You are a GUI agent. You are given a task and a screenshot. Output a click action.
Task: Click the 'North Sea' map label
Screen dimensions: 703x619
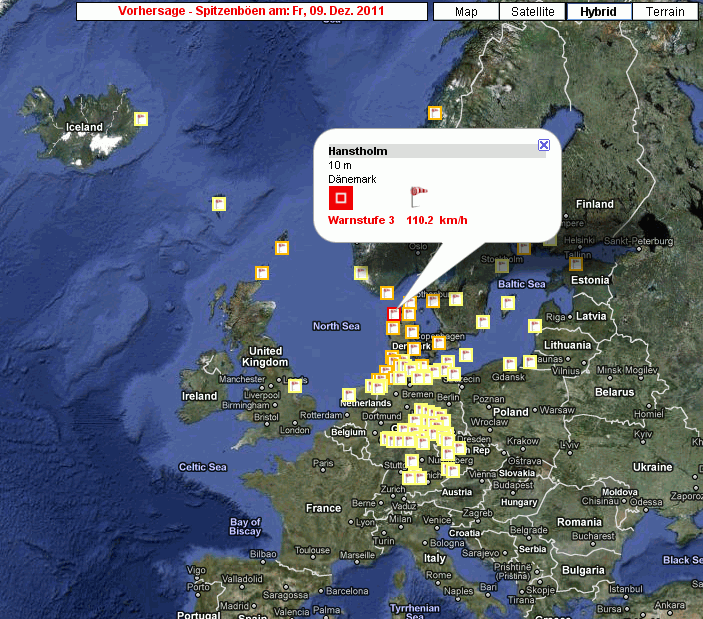336,326
